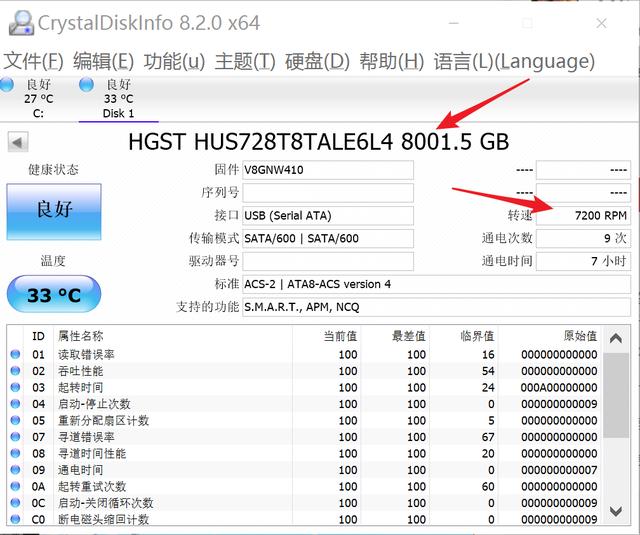Click the CrystalDiskInfo app icon in title bar
This screenshot has width=640, height=535.
(x=21, y=22)
